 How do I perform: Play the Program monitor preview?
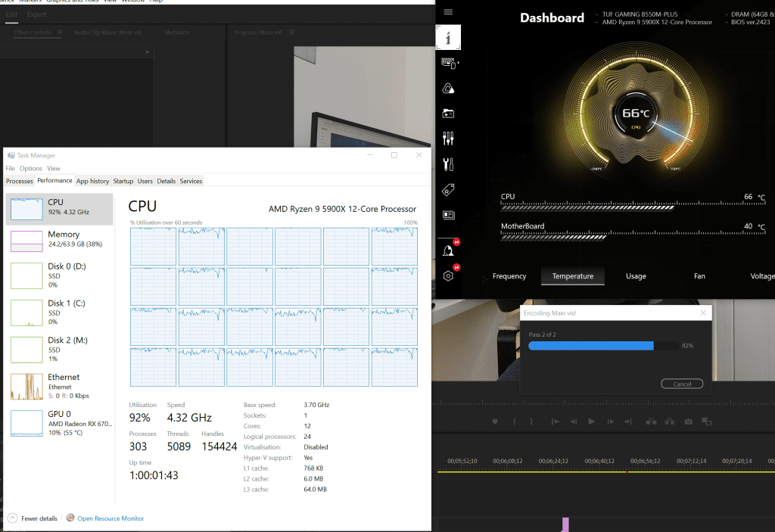click(x=592, y=422)
